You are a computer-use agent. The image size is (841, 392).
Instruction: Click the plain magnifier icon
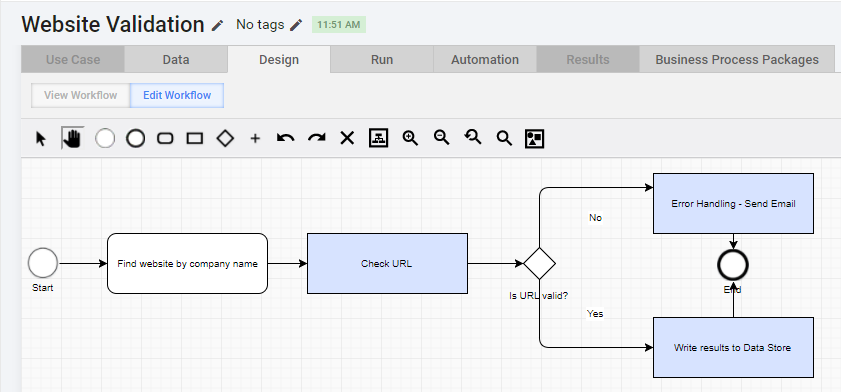click(x=504, y=139)
